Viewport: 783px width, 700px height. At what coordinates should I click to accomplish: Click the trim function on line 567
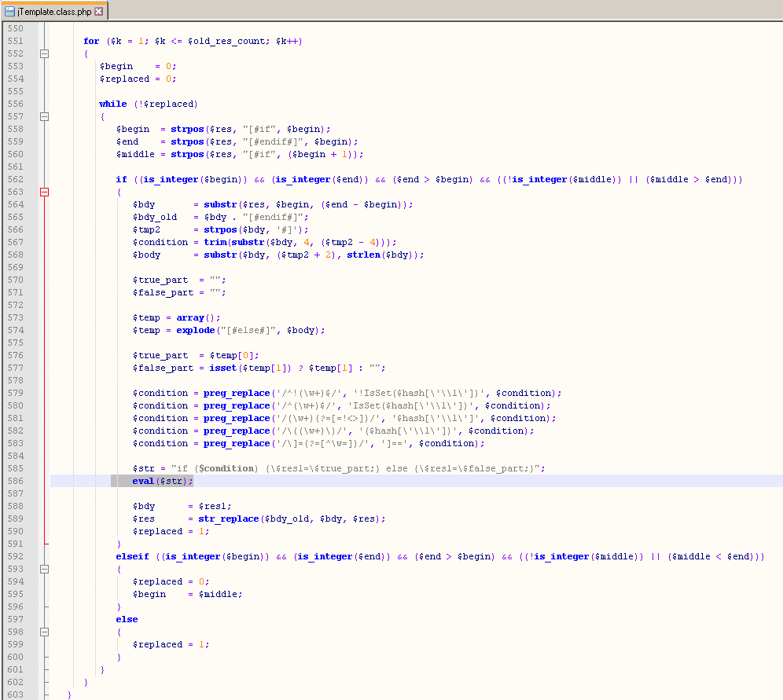coord(215,242)
